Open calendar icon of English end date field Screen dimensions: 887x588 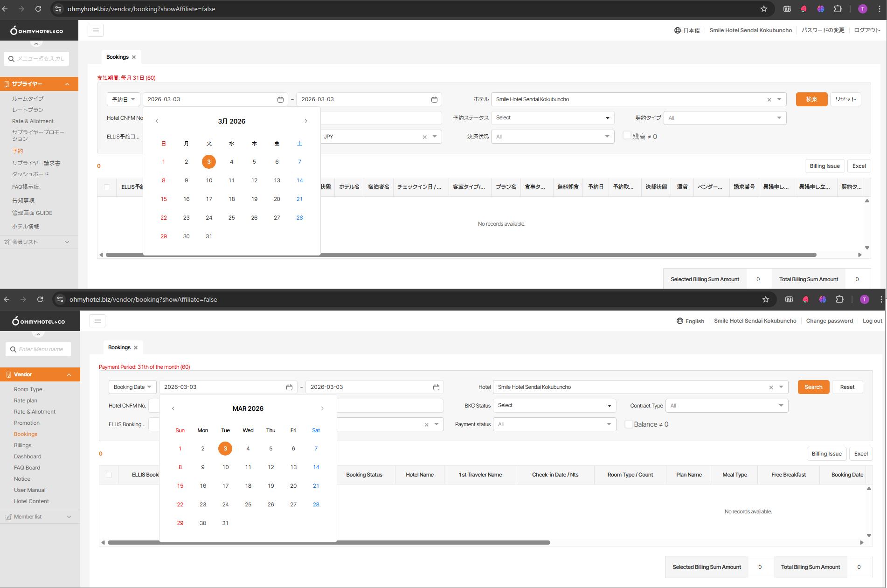coord(436,387)
